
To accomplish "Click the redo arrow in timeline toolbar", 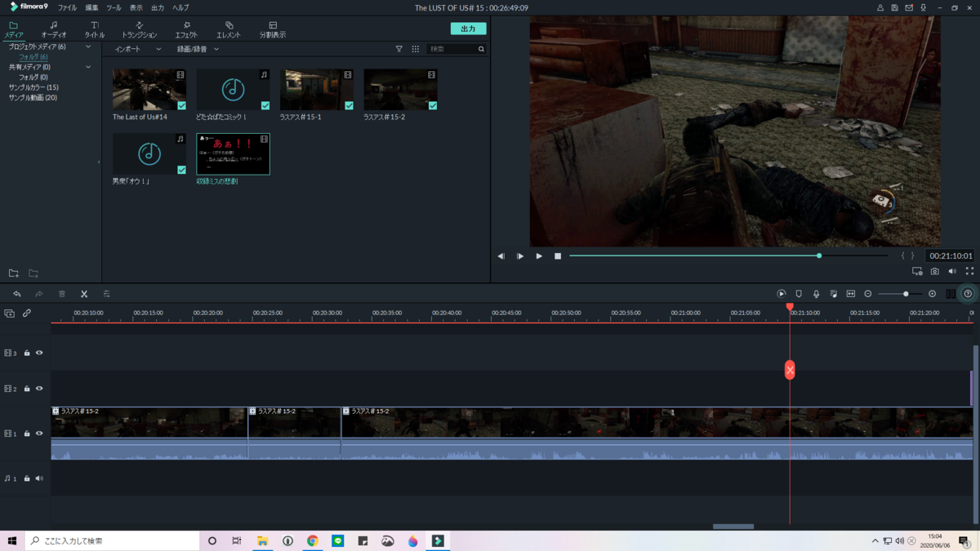I will (x=38, y=294).
